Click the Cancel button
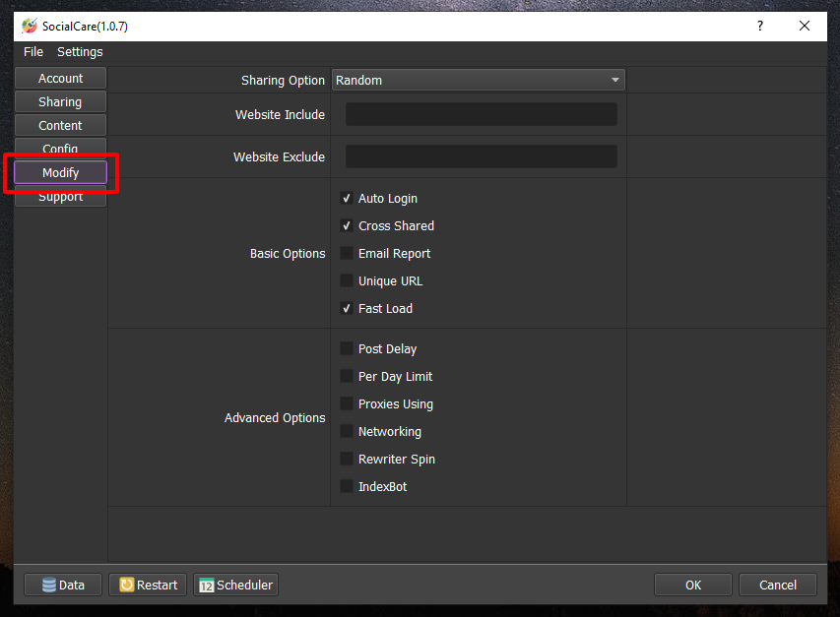Screen dimensions: 840x617 [x=777, y=585]
